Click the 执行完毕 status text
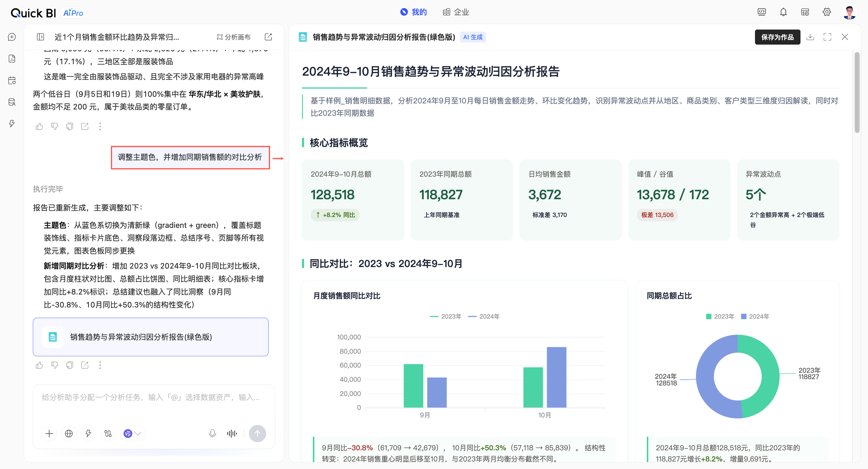868x469 pixels. click(48, 189)
